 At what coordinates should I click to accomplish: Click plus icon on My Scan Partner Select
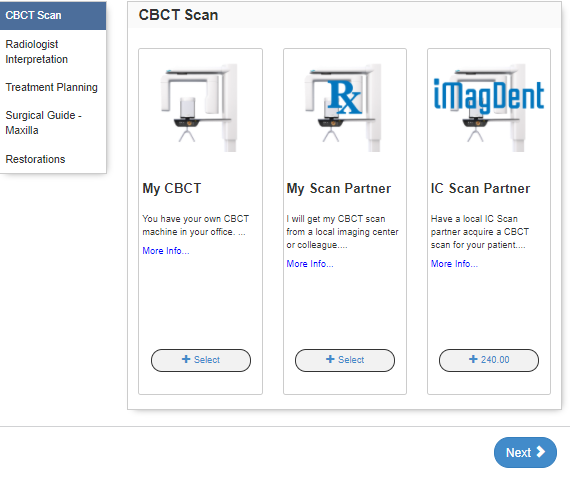point(330,359)
